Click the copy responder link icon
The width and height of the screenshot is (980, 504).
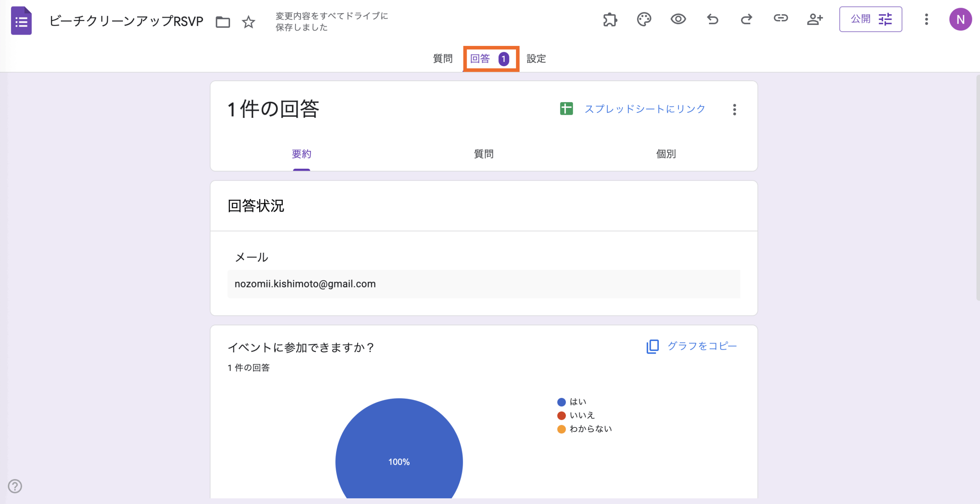(781, 18)
